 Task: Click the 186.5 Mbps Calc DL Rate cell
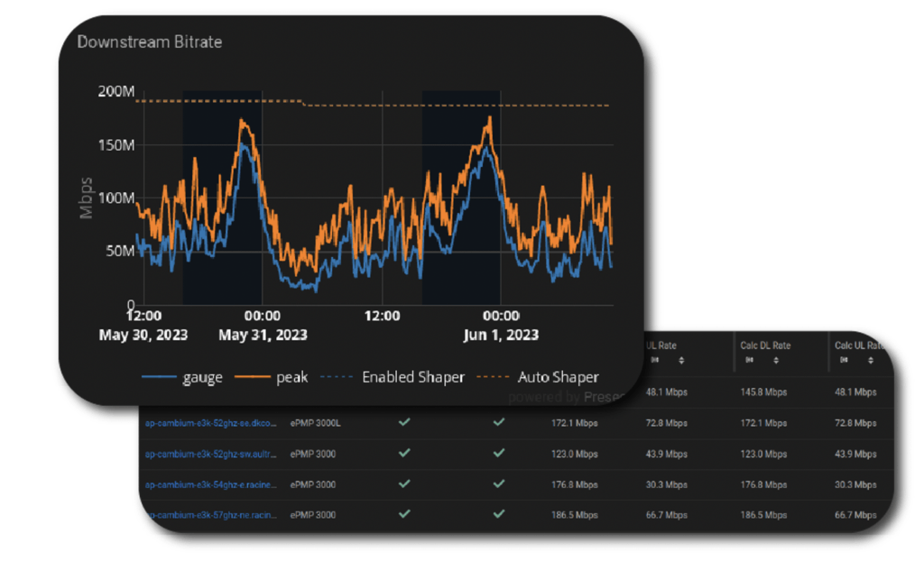coord(763,515)
